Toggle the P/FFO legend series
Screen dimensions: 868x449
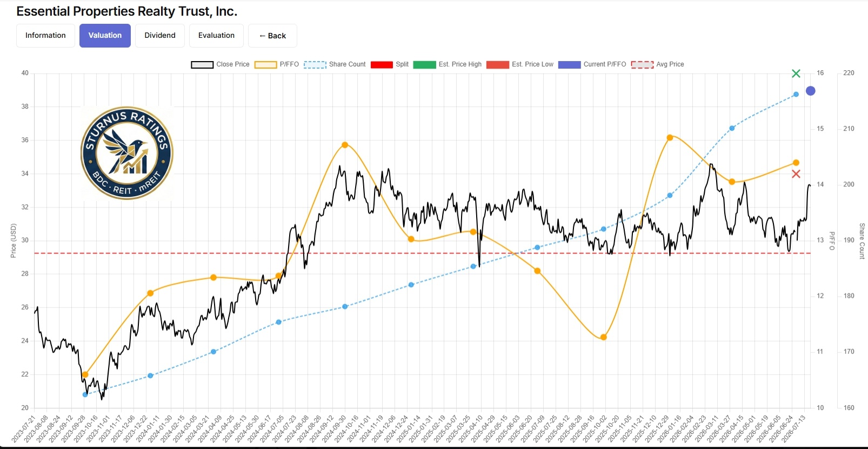[x=277, y=64]
